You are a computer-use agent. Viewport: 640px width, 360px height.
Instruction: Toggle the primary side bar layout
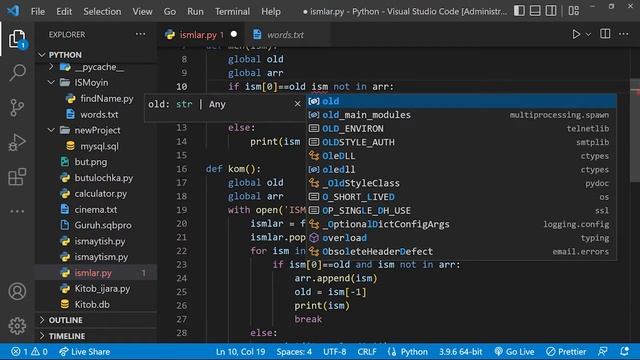519,11
